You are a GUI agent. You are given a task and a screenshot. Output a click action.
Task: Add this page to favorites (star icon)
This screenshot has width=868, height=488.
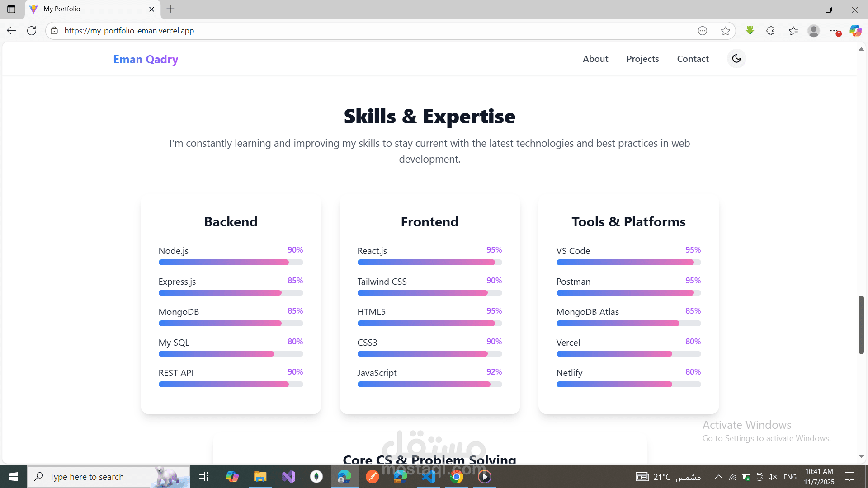click(x=726, y=31)
